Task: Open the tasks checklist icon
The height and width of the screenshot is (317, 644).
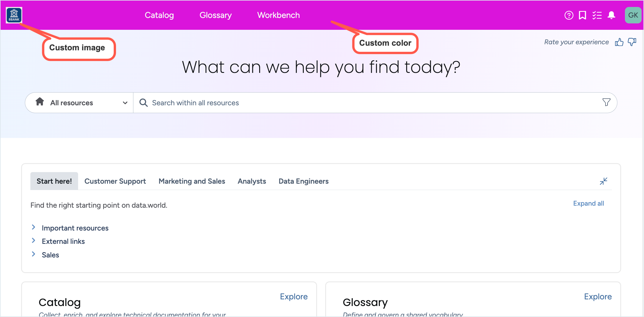Action: pyautogui.click(x=597, y=15)
